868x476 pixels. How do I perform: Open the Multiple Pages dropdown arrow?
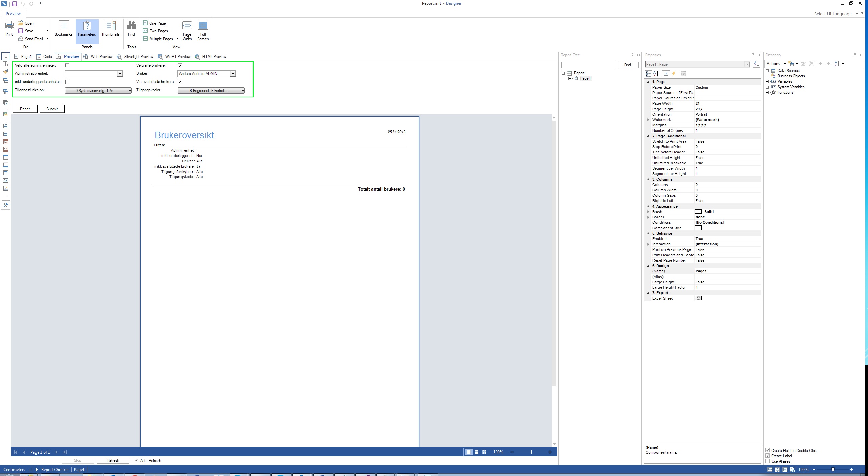pos(177,39)
